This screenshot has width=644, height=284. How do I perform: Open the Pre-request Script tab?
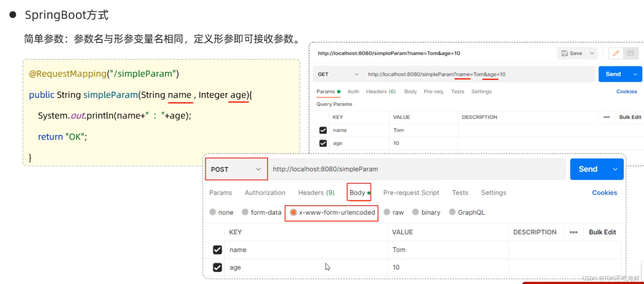411,193
